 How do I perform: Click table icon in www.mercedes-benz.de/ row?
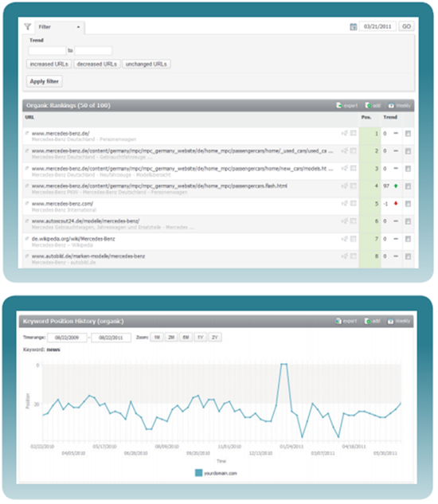pos(353,133)
